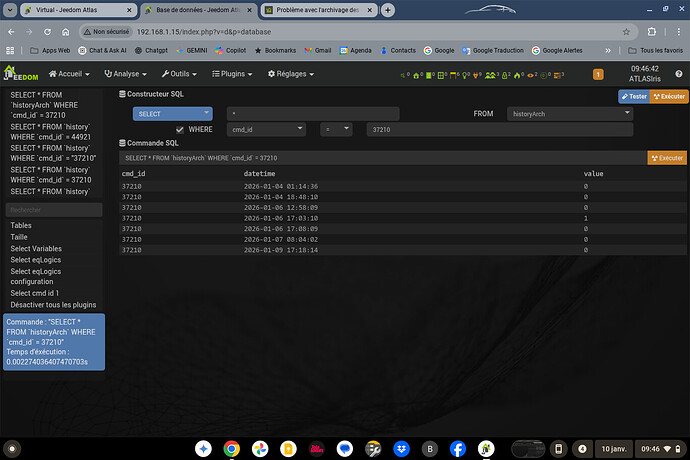Reload the page
Viewport: 690px width, 460px height.
(x=47, y=32)
